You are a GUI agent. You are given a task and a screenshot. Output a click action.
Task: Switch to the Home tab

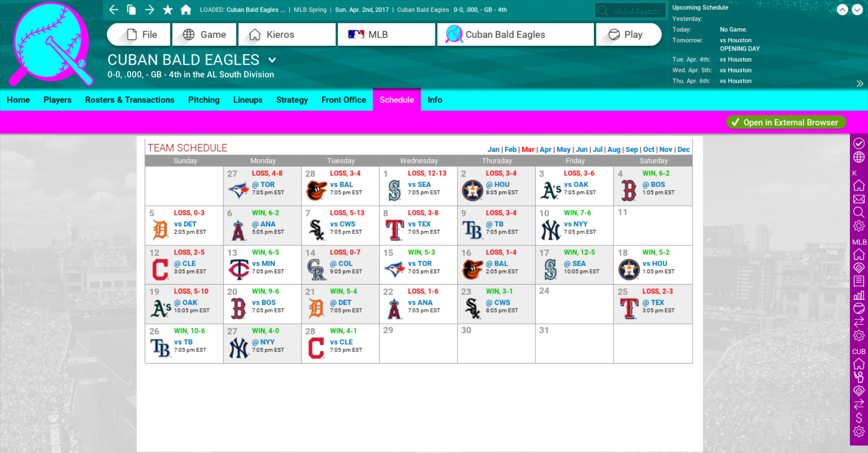click(18, 100)
